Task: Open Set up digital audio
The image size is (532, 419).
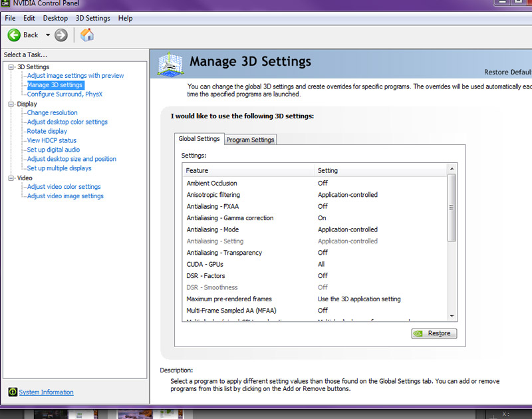Action: pyautogui.click(x=53, y=150)
